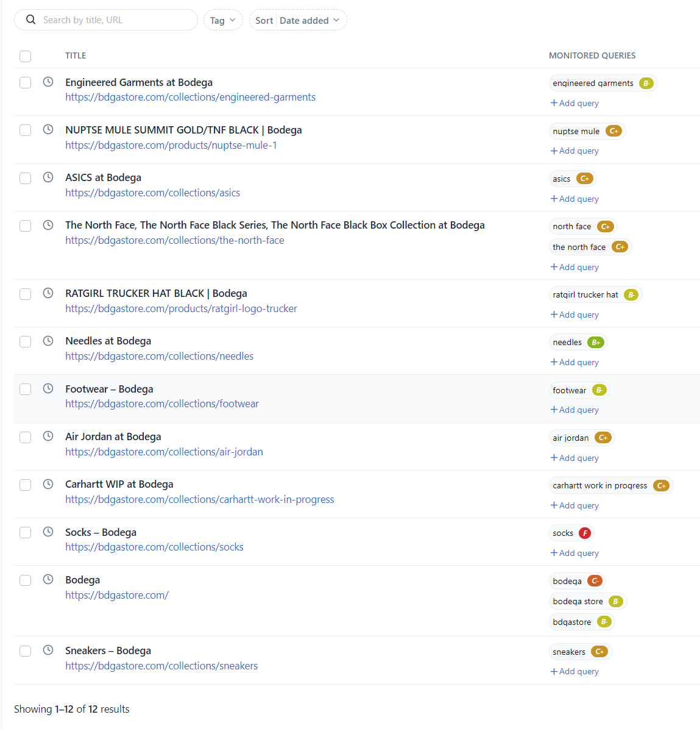Click the B+ grade badge on needles
Viewport: 700px width, 734px height.
(596, 343)
